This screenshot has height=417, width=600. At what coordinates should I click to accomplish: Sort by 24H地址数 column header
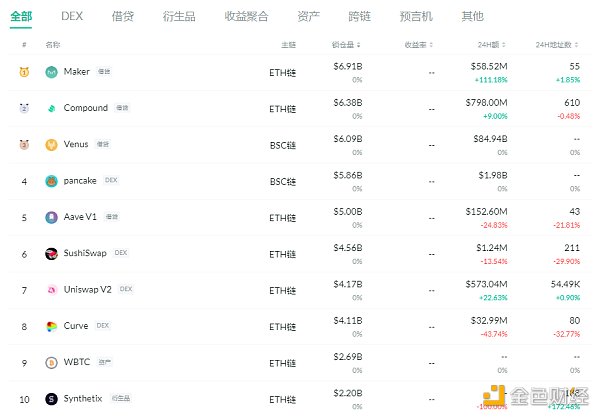tap(556, 45)
